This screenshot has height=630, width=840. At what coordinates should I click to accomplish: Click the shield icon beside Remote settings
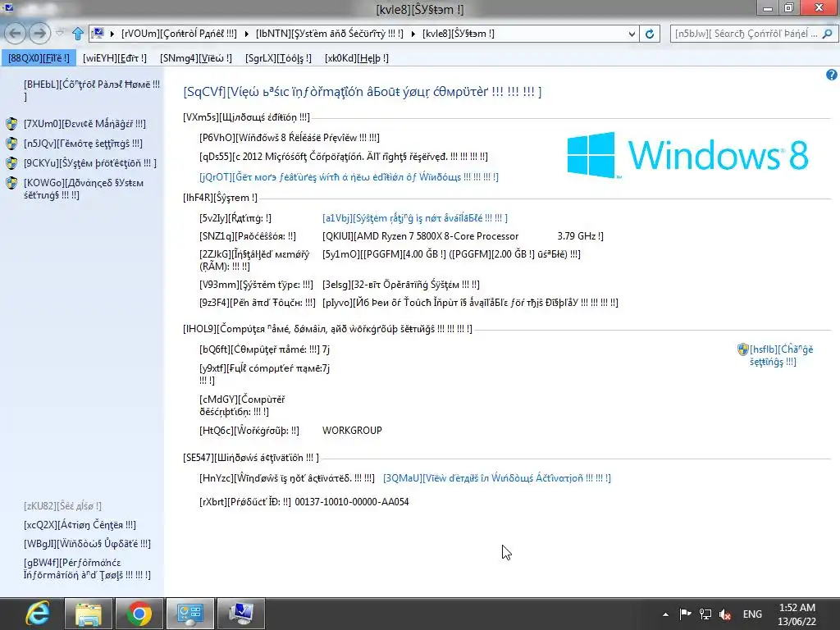pos(11,144)
